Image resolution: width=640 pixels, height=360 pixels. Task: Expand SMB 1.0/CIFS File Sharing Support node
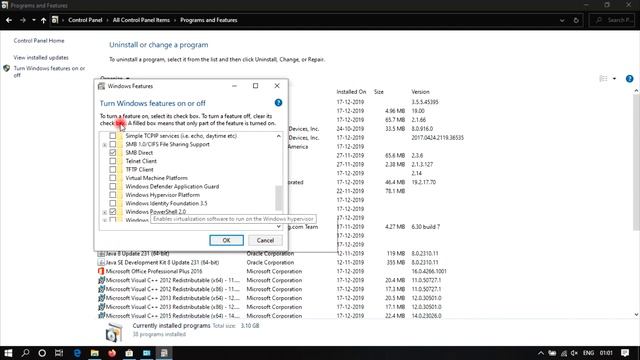(x=104, y=145)
